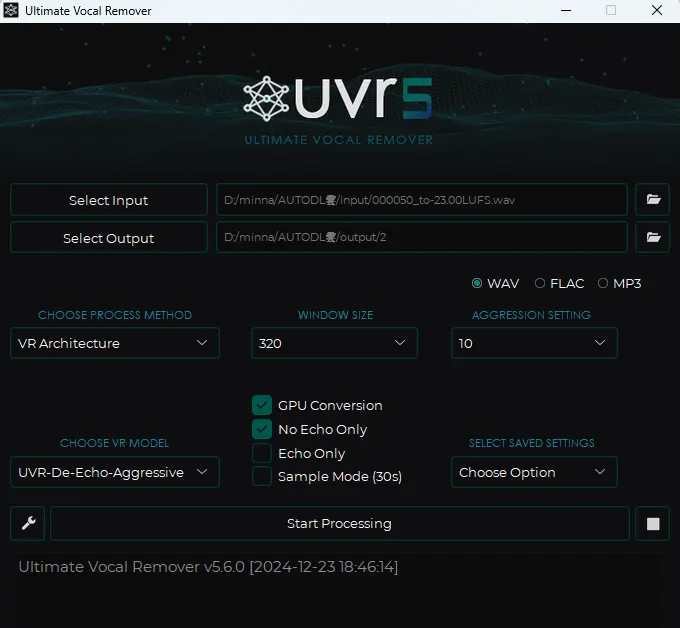The image size is (680, 628).
Task: Open Aggression Setting dropdown showing 10
Action: pos(534,343)
